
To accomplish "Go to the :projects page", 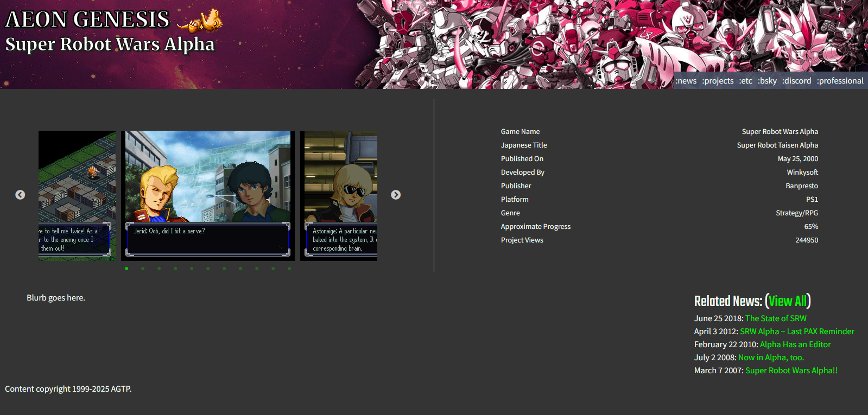I will 718,81.
